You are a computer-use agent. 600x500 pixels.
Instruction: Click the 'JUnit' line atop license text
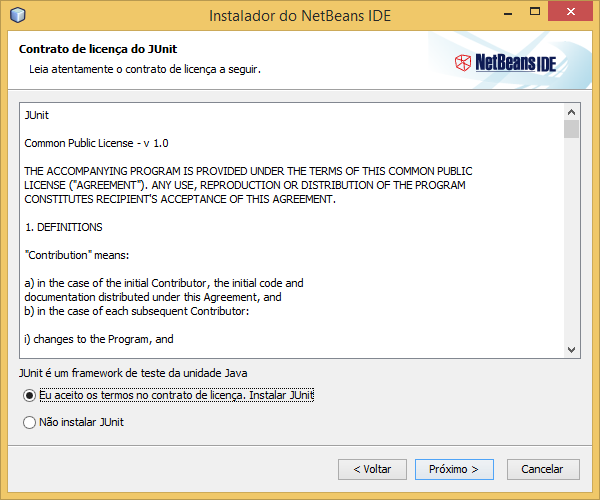(36, 115)
